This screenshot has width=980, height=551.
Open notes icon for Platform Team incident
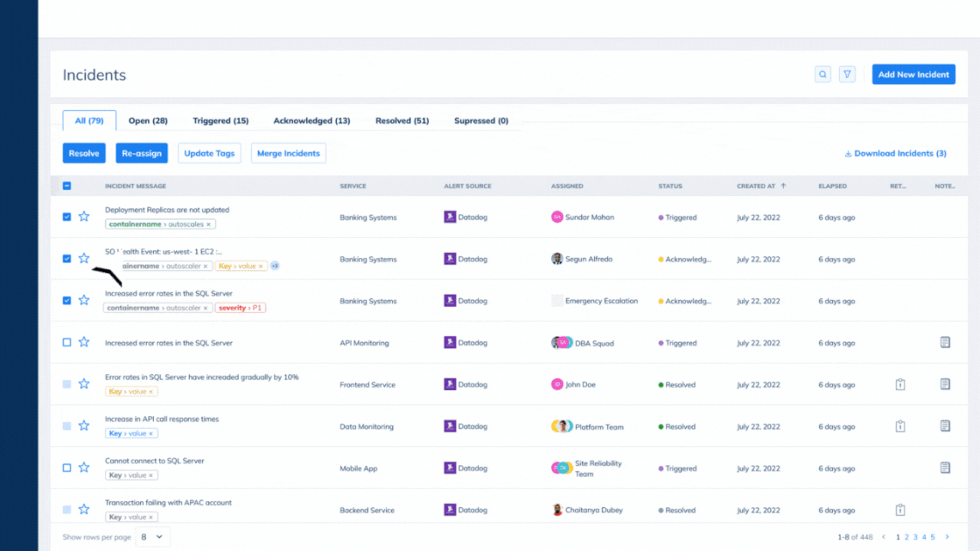click(945, 426)
